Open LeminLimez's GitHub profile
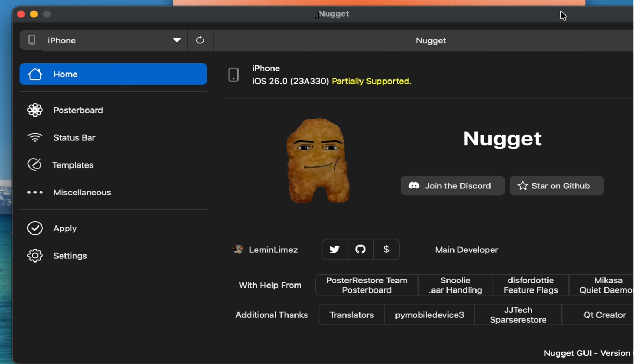The width and height of the screenshot is (634, 364). 361,249
